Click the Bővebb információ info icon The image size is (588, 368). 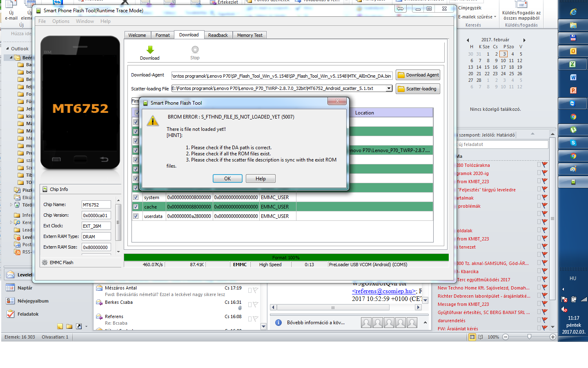click(x=278, y=323)
